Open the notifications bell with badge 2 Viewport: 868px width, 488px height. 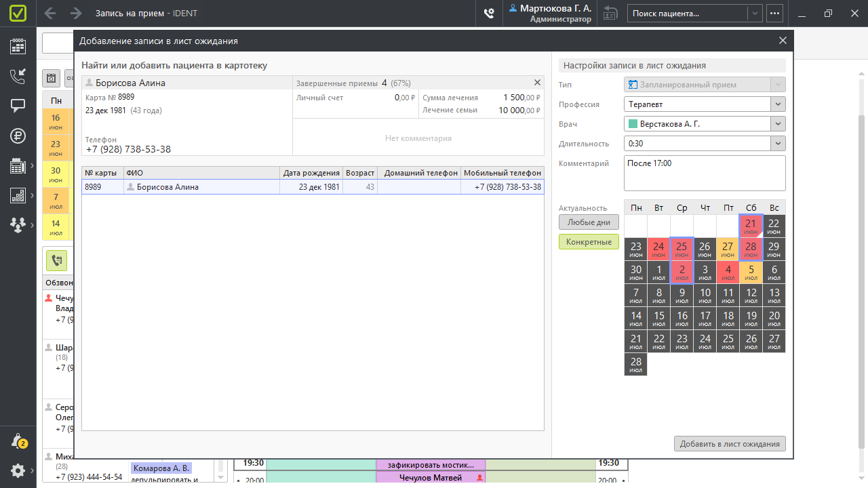(18, 441)
